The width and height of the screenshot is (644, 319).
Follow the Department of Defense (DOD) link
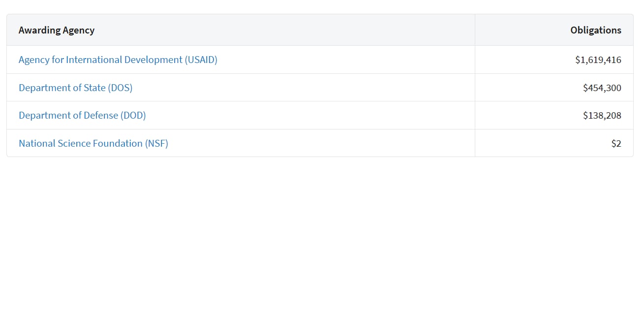(x=82, y=115)
